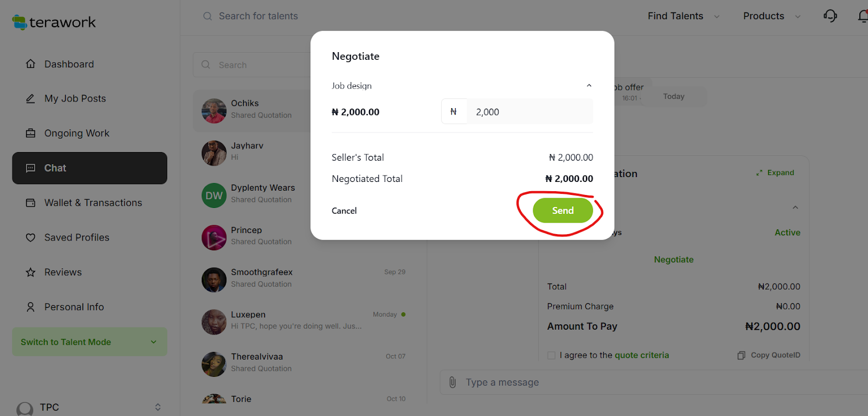Image resolution: width=868 pixels, height=416 pixels.
Task: Collapse the Job design section chevron
Action: (x=589, y=86)
